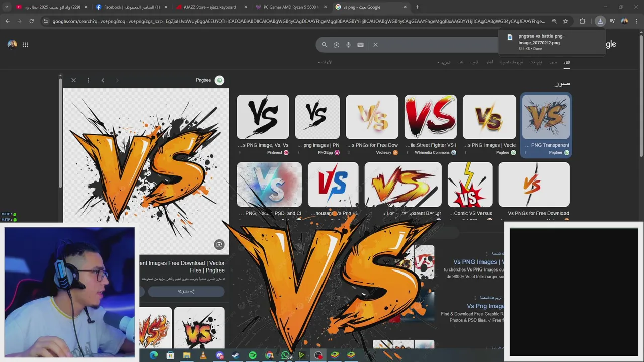Expand the Tools (الأدوات) dropdown
Screen dimensions: 644x362
pyautogui.click(x=325, y=62)
